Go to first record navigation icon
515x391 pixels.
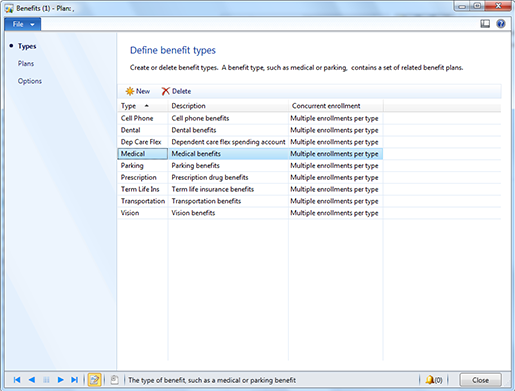point(17,380)
